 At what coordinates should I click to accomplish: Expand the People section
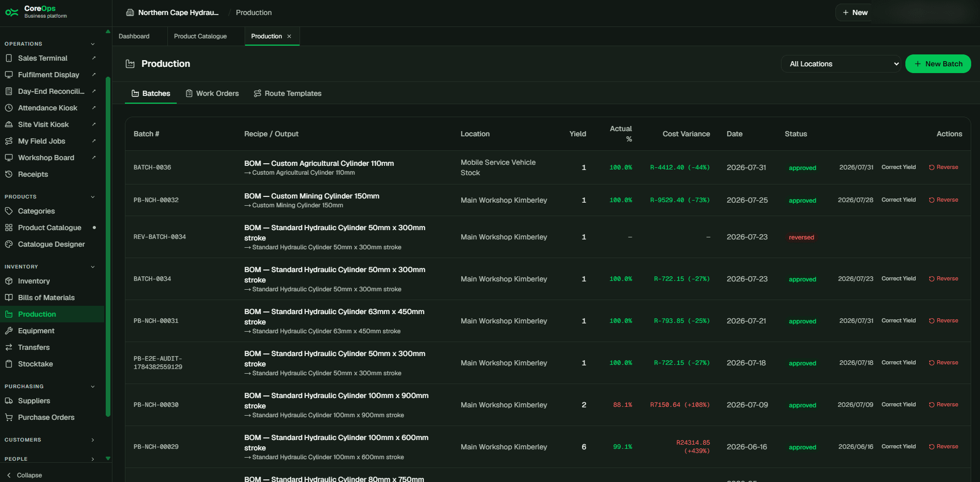pyautogui.click(x=93, y=459)
